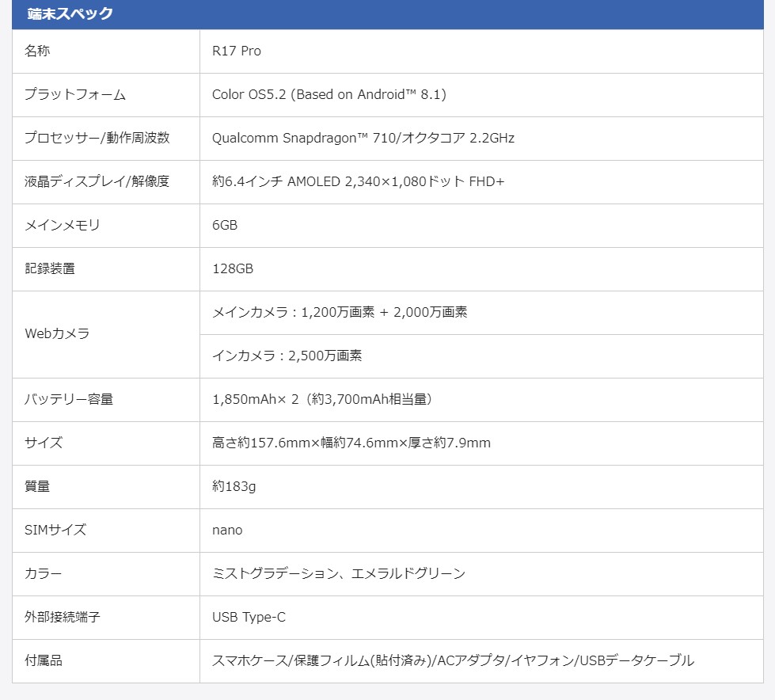
Task: Select the R17 Pro name value
Action: [x=236, y=51]
